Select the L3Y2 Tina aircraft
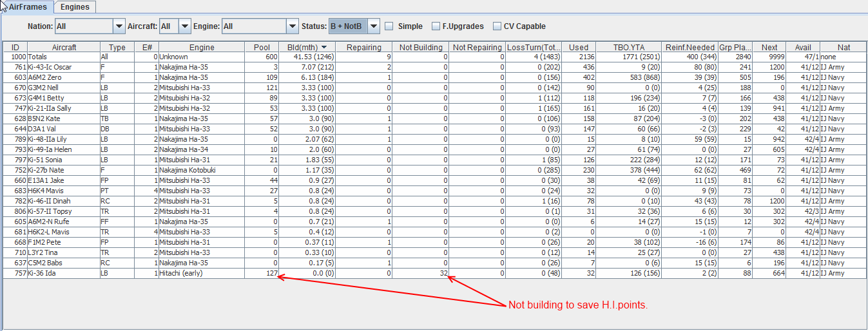Image resolution: width=868 pixels, height=331 pixels. [64, 253]
